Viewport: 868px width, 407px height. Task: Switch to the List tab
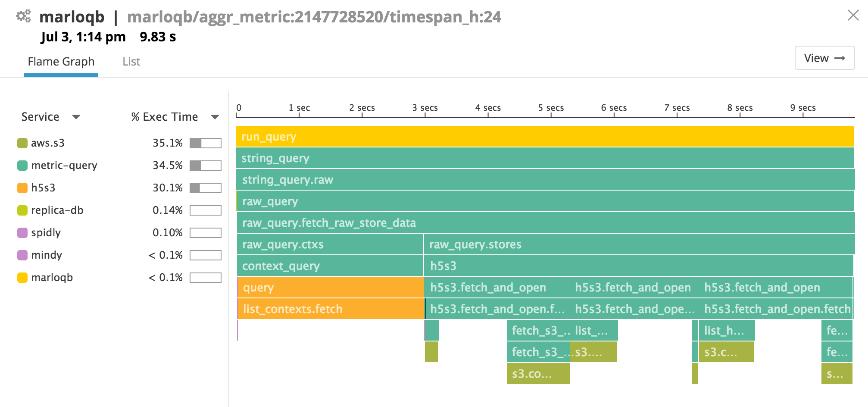131,61
